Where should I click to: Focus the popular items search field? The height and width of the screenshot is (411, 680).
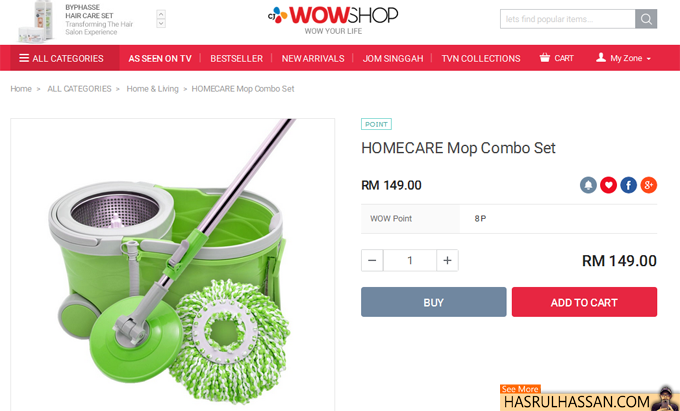click(568, 19)
